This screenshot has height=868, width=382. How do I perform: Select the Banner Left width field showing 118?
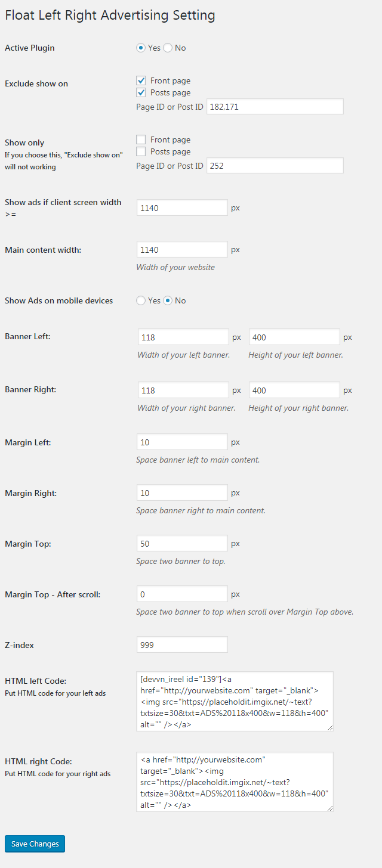183,336
